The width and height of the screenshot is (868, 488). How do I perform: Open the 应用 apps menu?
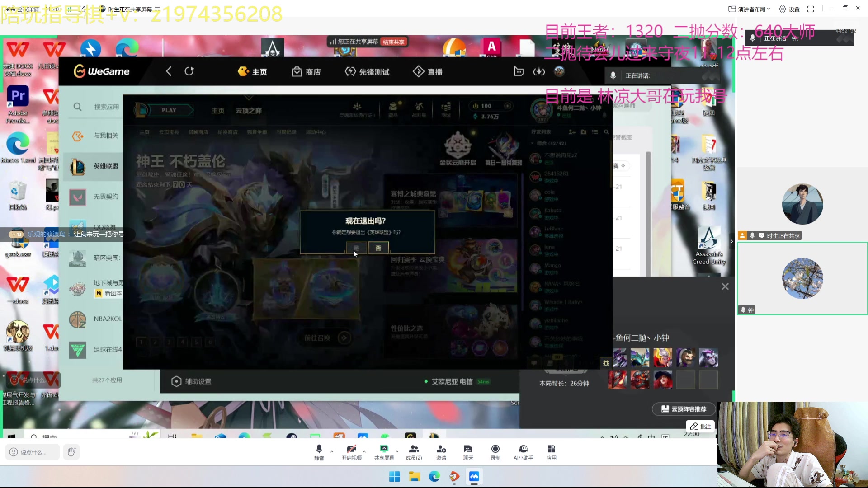pos(552,452)
